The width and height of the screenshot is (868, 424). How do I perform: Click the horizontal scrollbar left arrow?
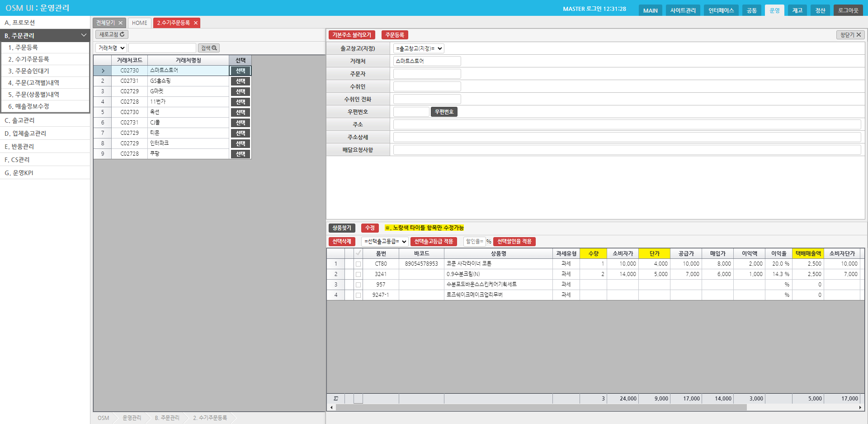tap(331, 408)
